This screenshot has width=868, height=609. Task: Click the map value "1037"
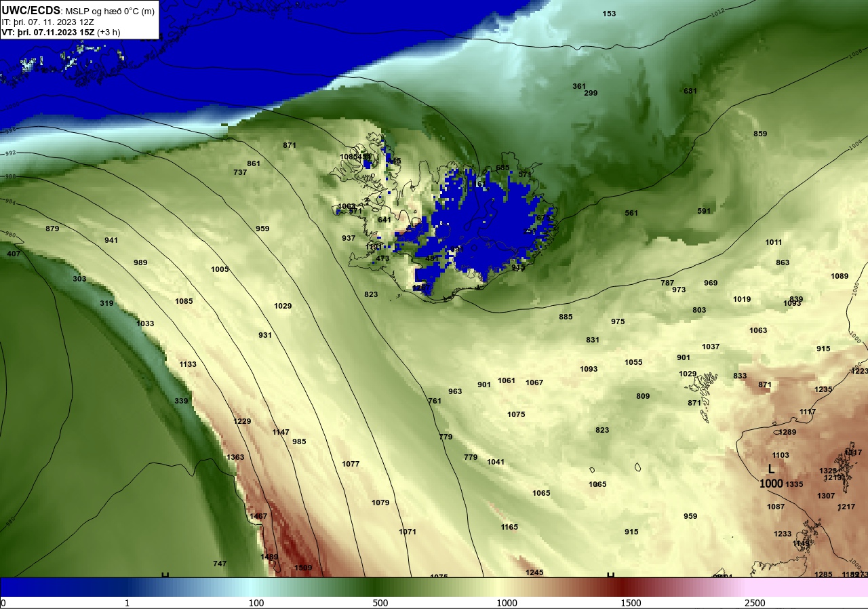click(711, 347)
